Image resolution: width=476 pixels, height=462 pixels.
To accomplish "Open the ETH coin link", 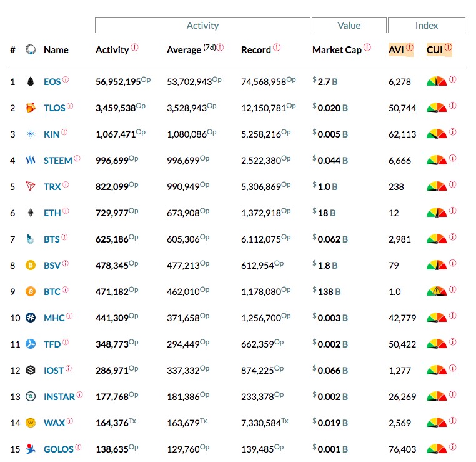I will [x=52, y=213].
